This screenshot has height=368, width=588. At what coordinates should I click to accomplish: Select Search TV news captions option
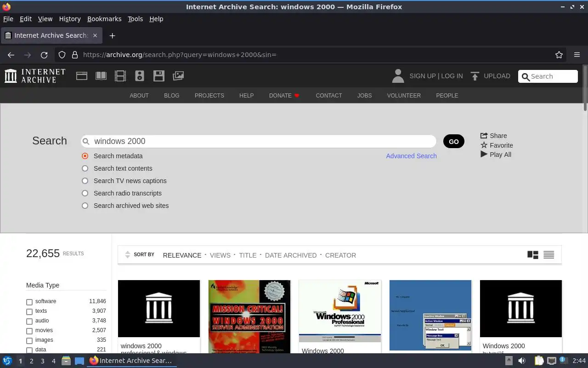pyautogui.click(x=85, y=181)
